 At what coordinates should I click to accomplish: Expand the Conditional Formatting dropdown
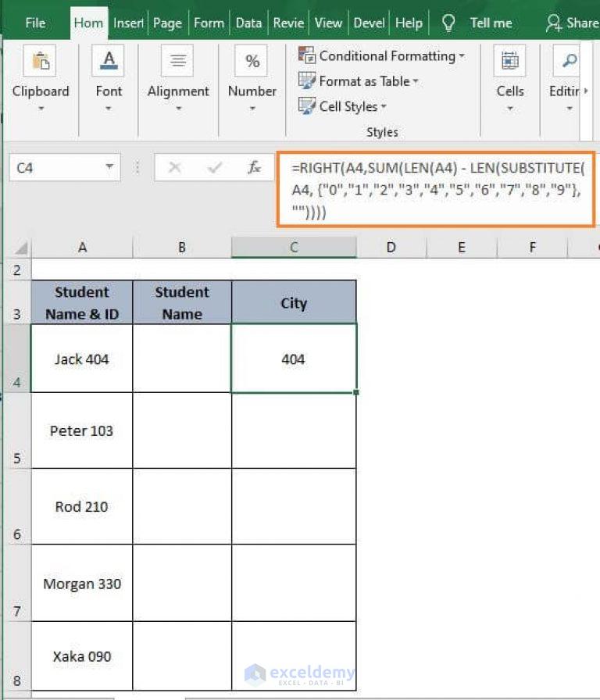point(462,55)
